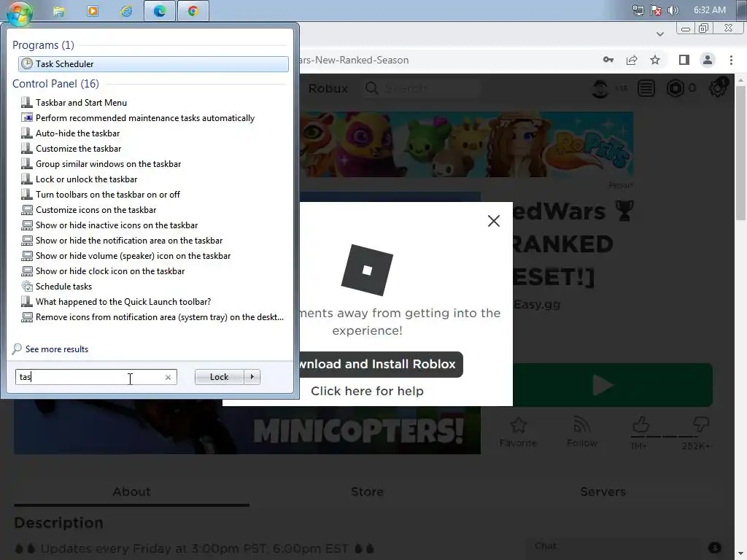Viewport: 747px width, 560px height.
Task: Select Customize the taskbar result
Action: 78,148
